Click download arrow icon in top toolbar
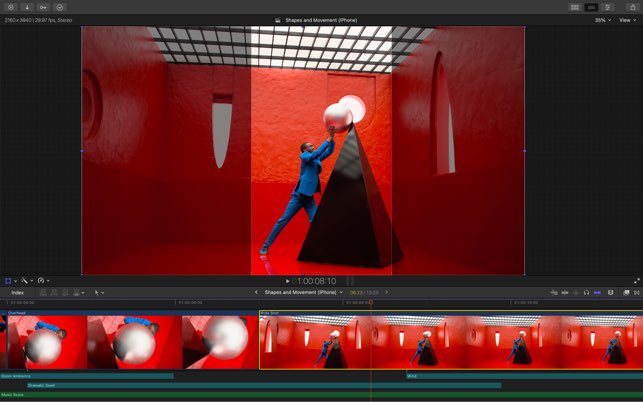This screenshot has height=402, width=643. coord(27,7)
